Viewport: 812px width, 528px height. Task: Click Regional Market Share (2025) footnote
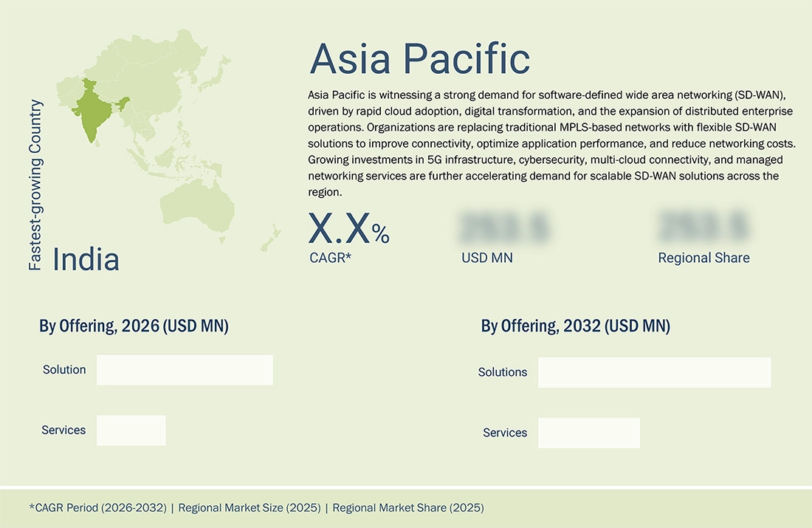pos(408,508)
